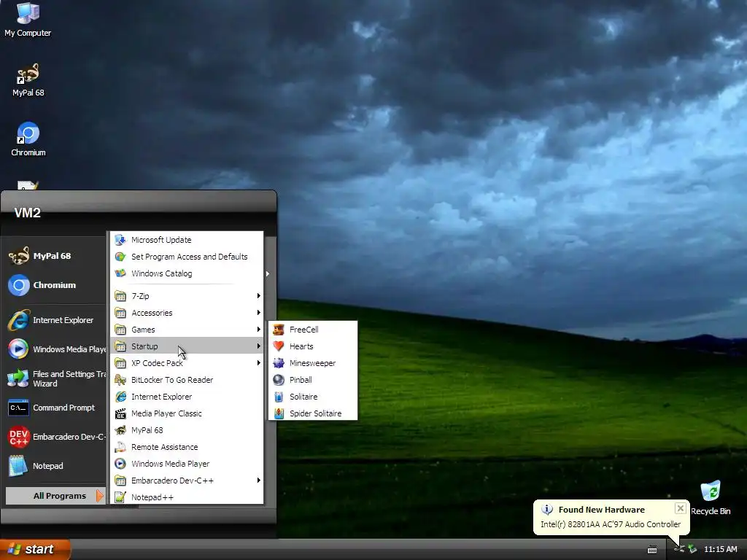The height and width of the screenshot is (560, 747).
Task: Click the Start button
Action: click(35, 549)
